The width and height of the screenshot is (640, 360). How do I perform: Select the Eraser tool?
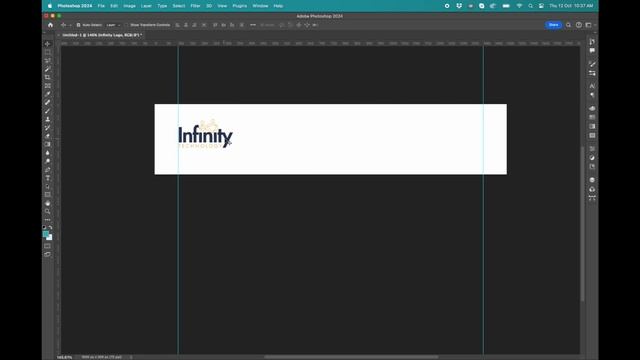point(47,136)
